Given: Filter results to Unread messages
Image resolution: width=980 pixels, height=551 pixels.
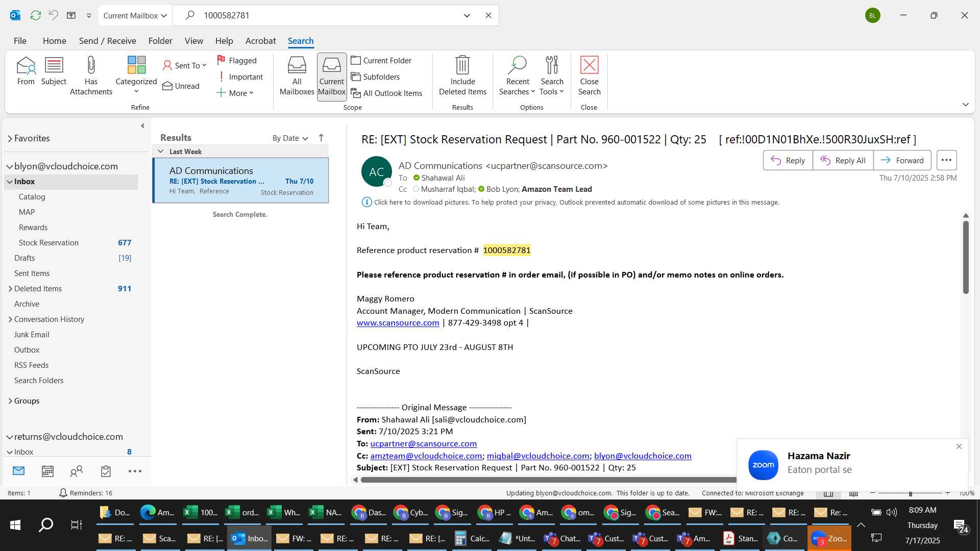Looking at the screenshot, I should coord(181,86).
